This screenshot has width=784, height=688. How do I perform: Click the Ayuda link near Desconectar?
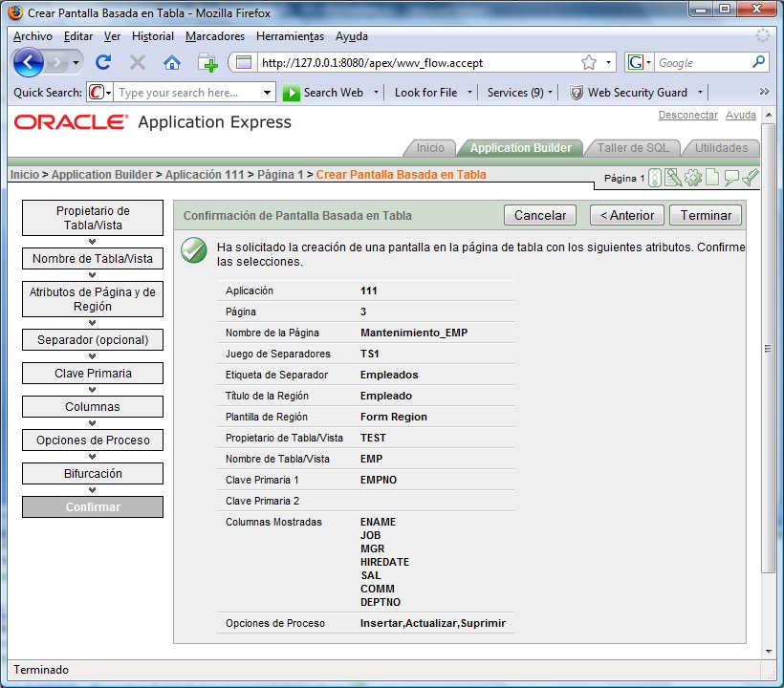click(741, 115)
